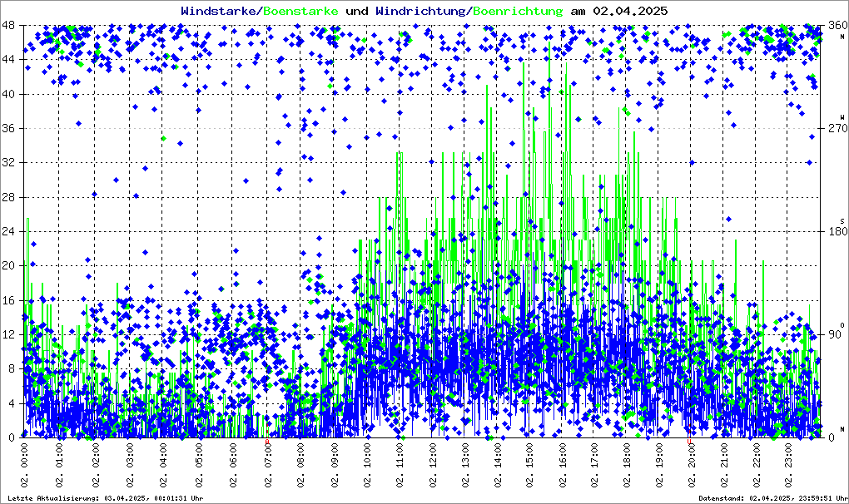Screen dimensions: 849x504
Task: Click the time label '02. 19:00'
Action: point(661,465)
